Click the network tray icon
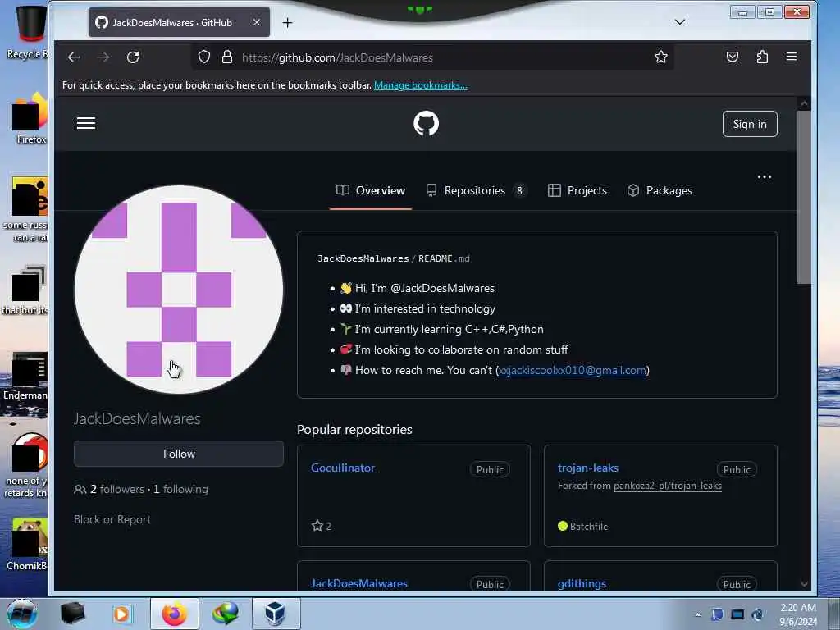840x630 pixels. [x=737, y=614]
